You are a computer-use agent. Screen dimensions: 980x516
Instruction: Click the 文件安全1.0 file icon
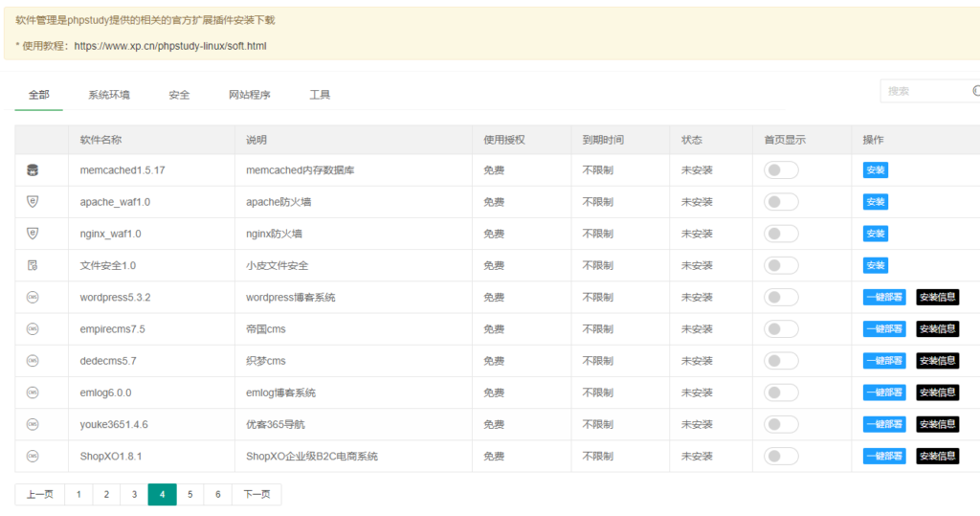(x=33, y=265)
